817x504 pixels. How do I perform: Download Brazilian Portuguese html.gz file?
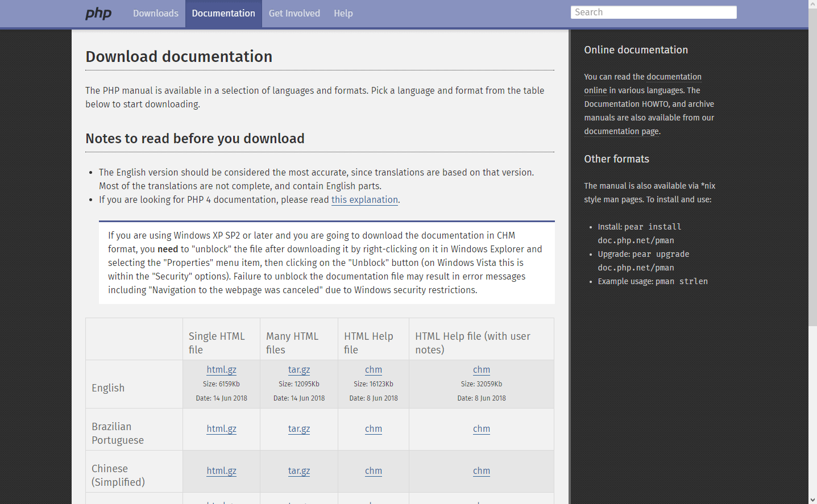tap(222, 428)
